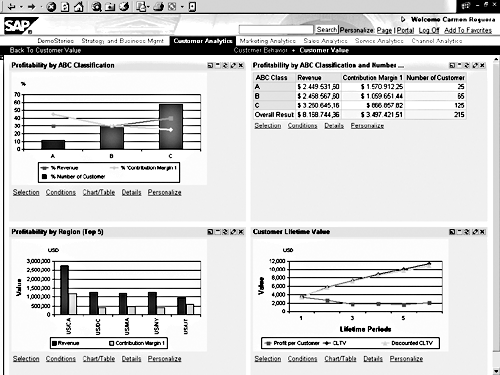Click the Log Off link
The height and width of the screenshot is (375, 500).
[x=429, y=30]
